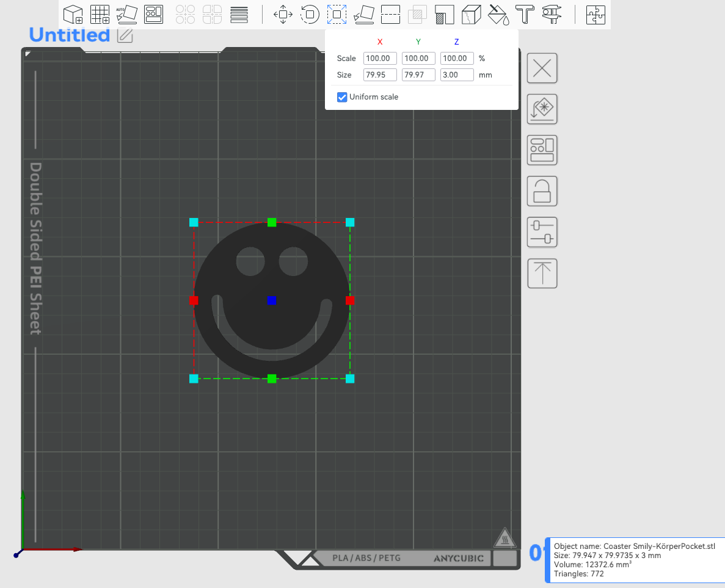Choose the Arrange All Objects icon

tap(153, 14)
